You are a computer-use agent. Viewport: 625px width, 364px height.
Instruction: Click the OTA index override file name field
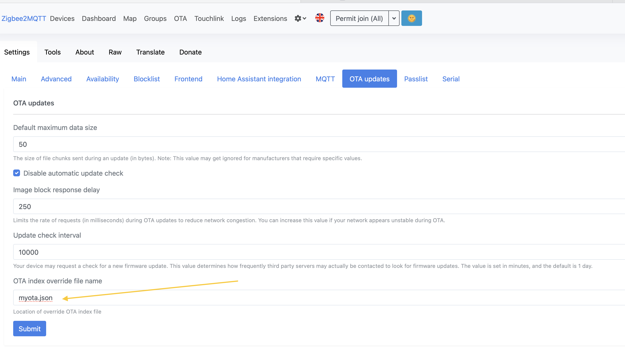tap(319, 298)
